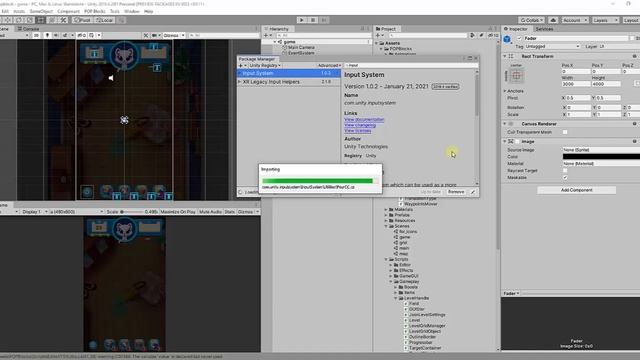Open the Tag dropdown in Inspector
Viewport: 640px width, 360px height.
553,47
